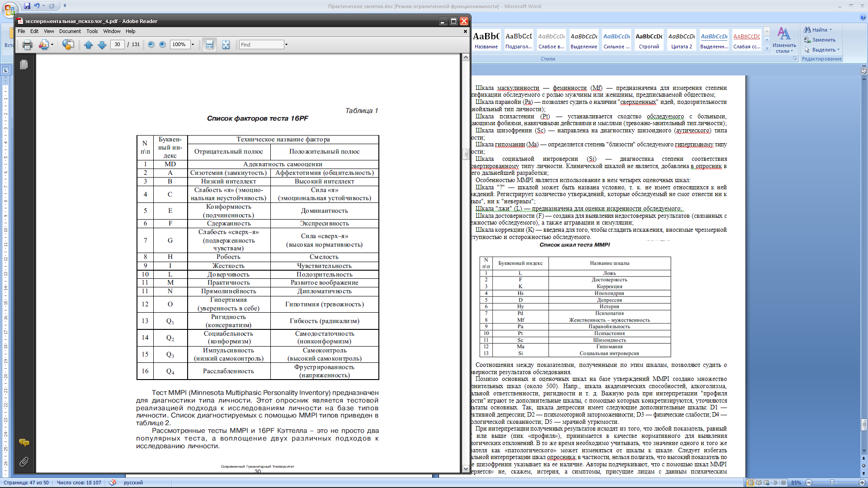The image size is (868, 488).
Task: Move the styles gallery down one row
Action: coord(767,40)
